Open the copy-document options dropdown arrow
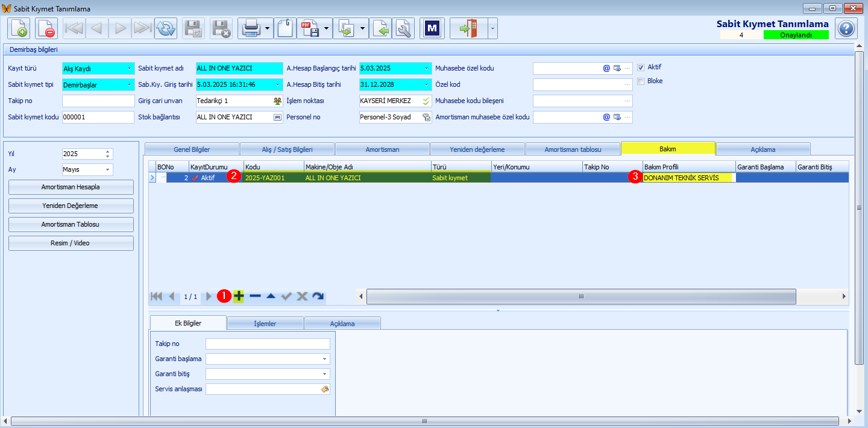The height and width of the screenshot is (428, 868). click(363, 28)
